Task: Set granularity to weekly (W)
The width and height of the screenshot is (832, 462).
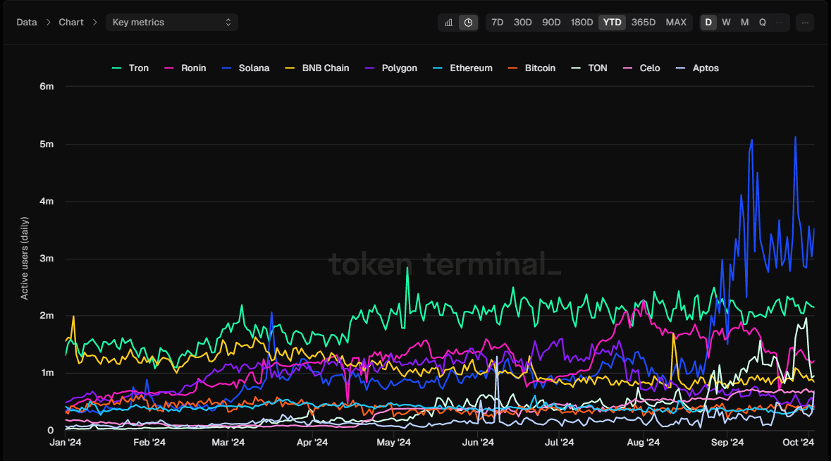Action: (x=726, y=22)
